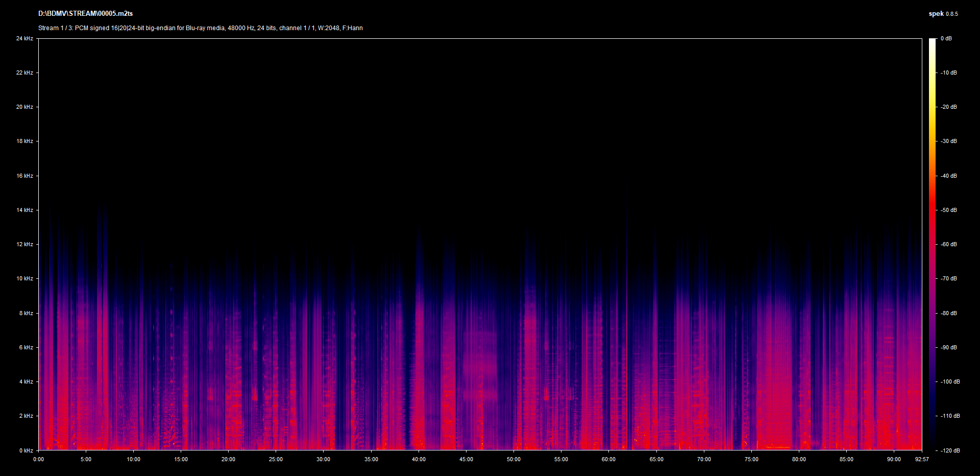Select the 45:00 time marker
This screenshot has height=476, width=980.
tap(466, 459)
